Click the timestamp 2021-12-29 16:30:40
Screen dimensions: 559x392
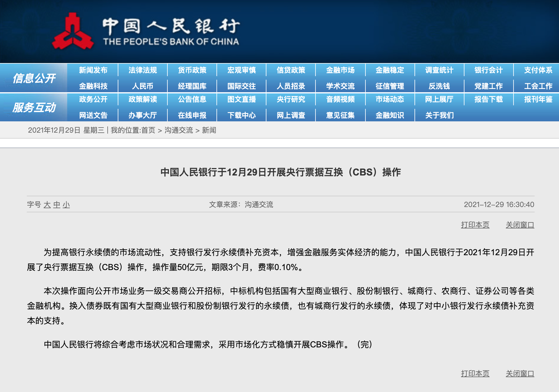click(x=499, y=205)
